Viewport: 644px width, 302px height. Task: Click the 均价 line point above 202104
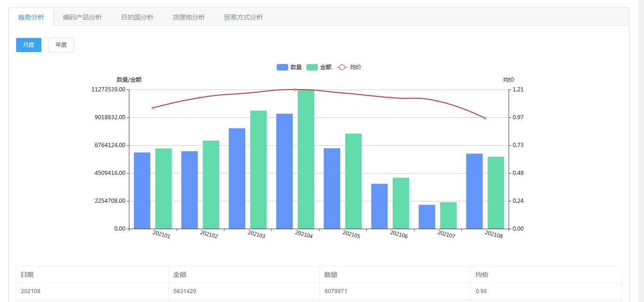295,90
